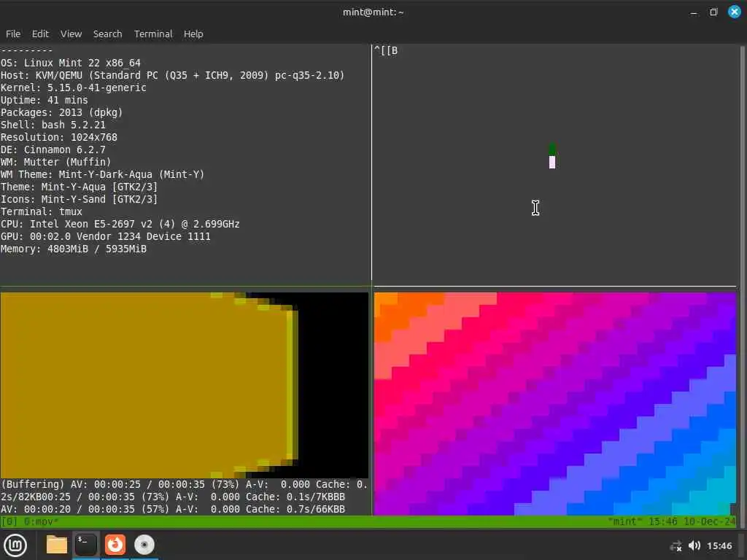Click the 'Memory: 4803MiB / 5935MiB' line
747x560 pixels.
(74, 249)
